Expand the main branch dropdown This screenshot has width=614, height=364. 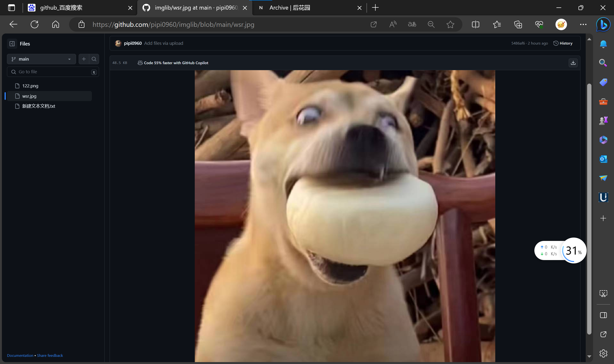coord(41,59)
